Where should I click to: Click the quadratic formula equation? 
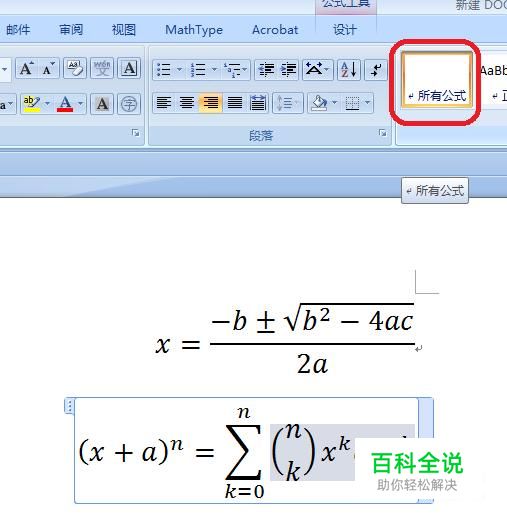(285, 338)
